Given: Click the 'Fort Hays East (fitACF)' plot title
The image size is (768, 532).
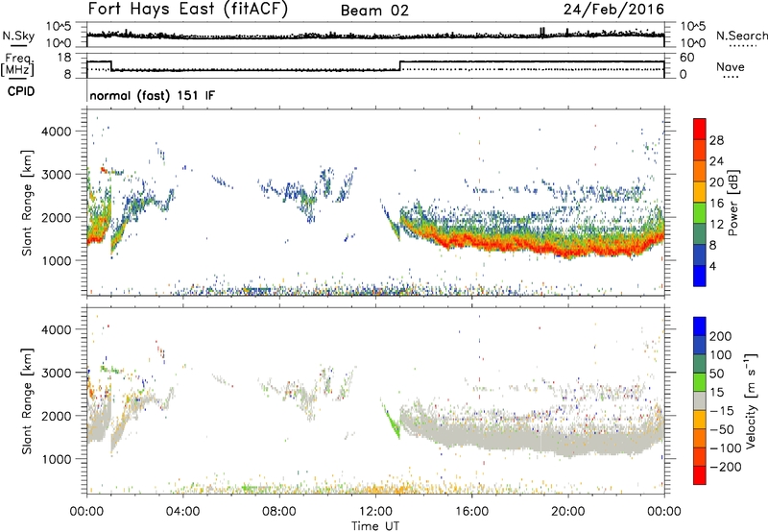Looking at the screenshot, I should point(188,9).
